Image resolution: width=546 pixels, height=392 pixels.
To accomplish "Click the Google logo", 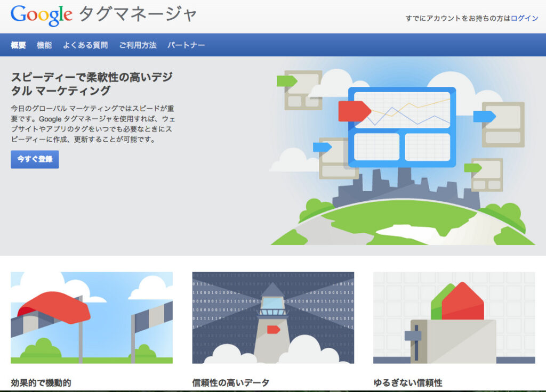I will click(42, 15).
